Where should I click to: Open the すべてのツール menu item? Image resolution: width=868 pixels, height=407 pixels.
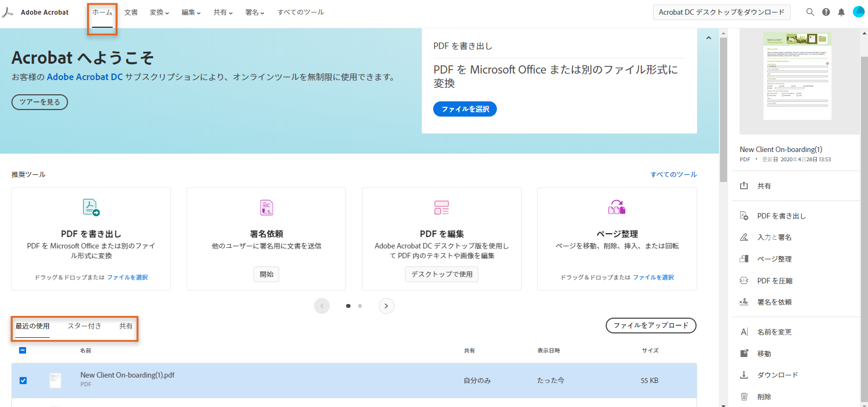pyautogui.click(x=300, y=12)
